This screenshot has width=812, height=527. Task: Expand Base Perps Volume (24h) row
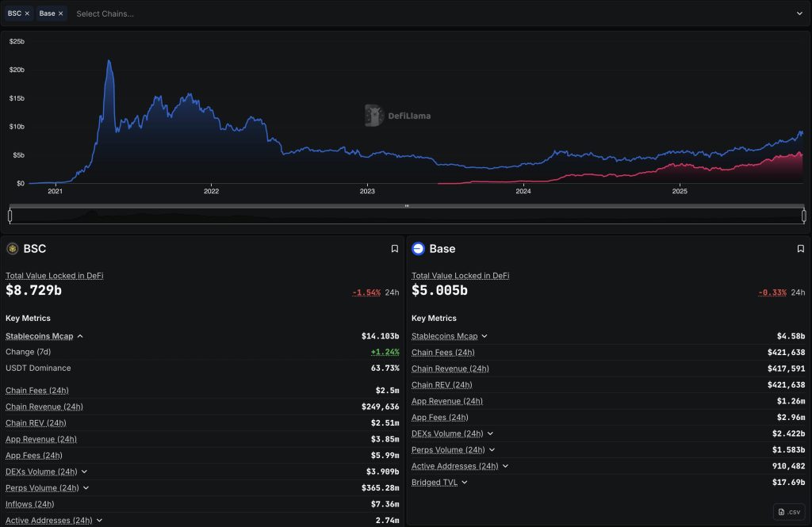492,450
